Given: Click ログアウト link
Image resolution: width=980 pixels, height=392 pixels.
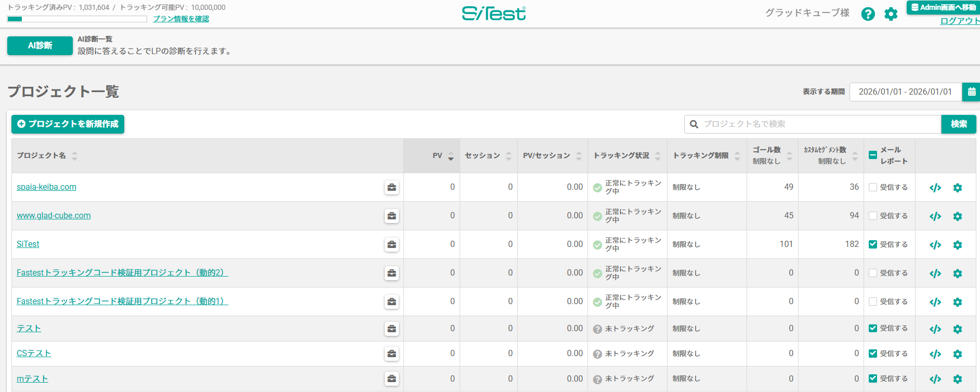Looking at the screenshot, I should pyautogui.click(x=960, y=21).
